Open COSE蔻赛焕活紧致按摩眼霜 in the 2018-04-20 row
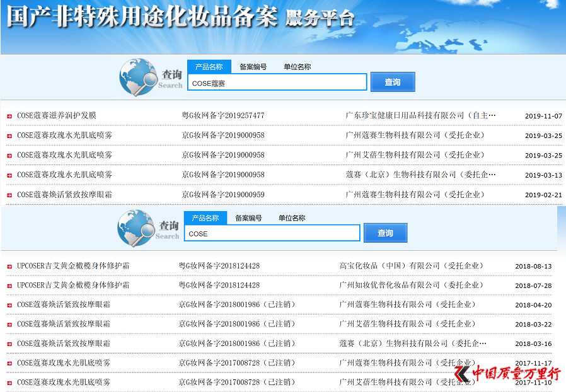The image size is (566, 392). pos(64,304)
